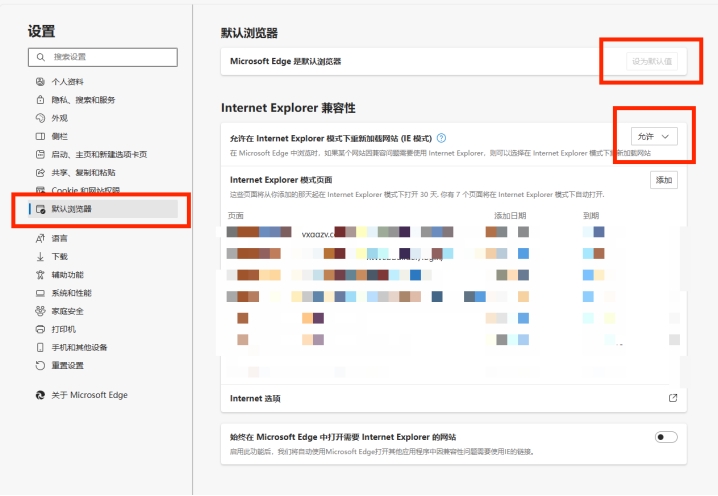Toggle always open Internet Explorer sites in Edge
This screenshot has height=496, width=718.
[665, 437]
